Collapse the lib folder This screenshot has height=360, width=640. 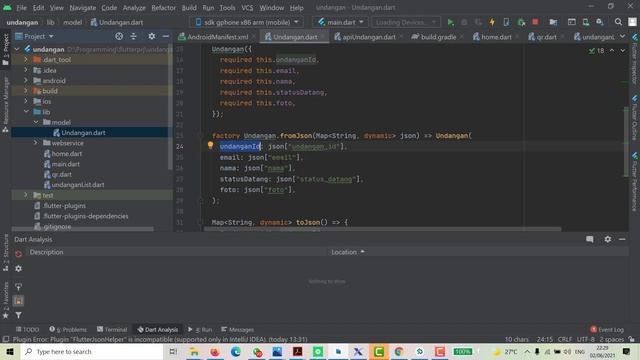[x=26, y=111]
